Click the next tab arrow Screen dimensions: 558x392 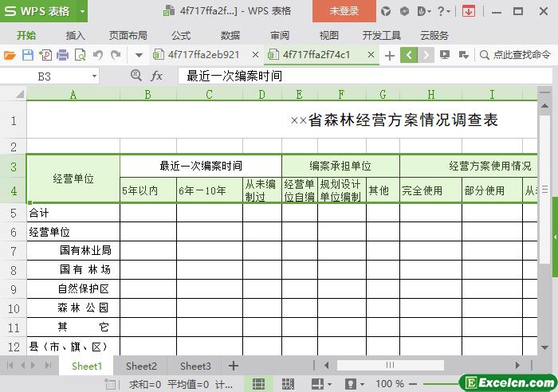click(x=426, y=55)
